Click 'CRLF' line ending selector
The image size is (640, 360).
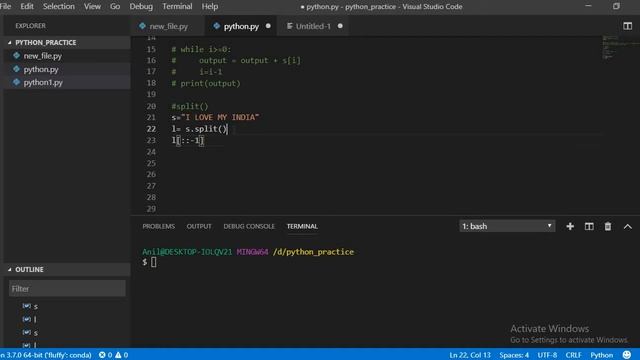[x=573, y=355]
